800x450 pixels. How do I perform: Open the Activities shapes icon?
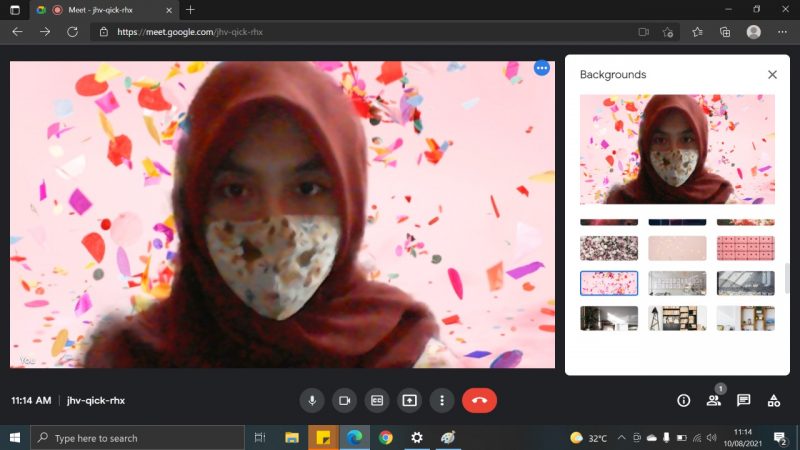pos(773,401)
